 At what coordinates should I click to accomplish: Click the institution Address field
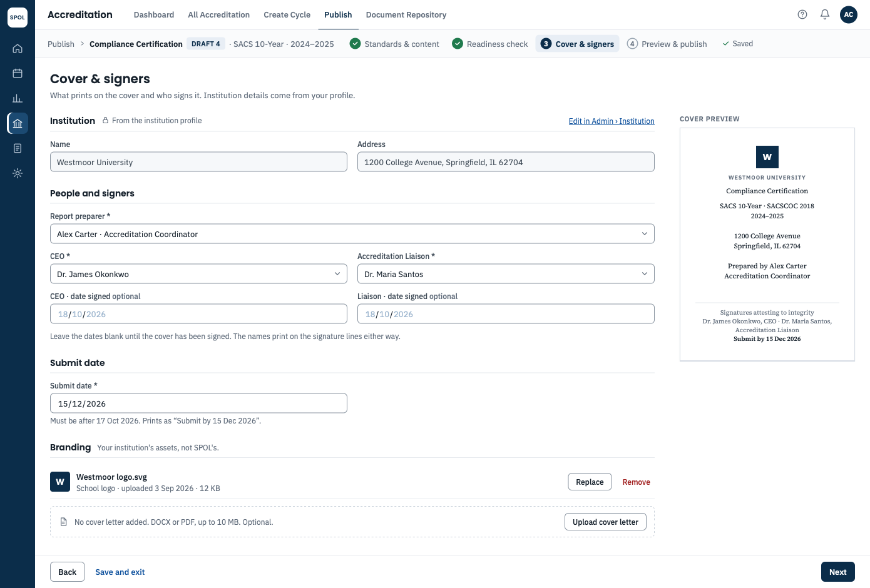point(506,162)
